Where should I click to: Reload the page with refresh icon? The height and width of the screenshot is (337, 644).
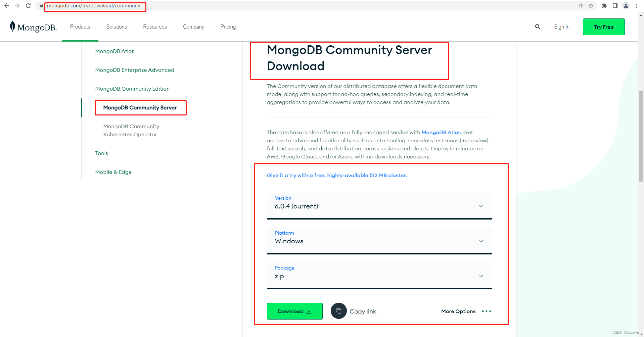(x=28, y=6)
